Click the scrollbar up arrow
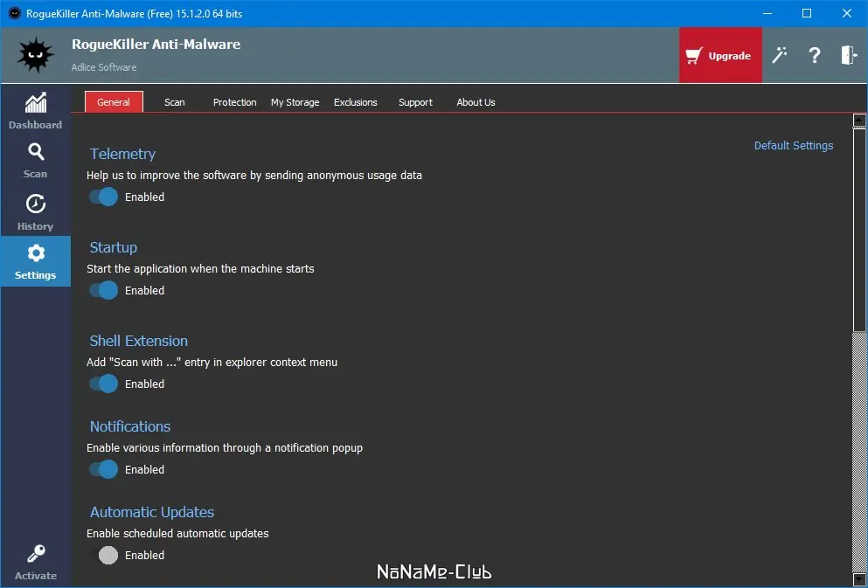The height and width of the screenshot is (588, 868). (859, 120)
